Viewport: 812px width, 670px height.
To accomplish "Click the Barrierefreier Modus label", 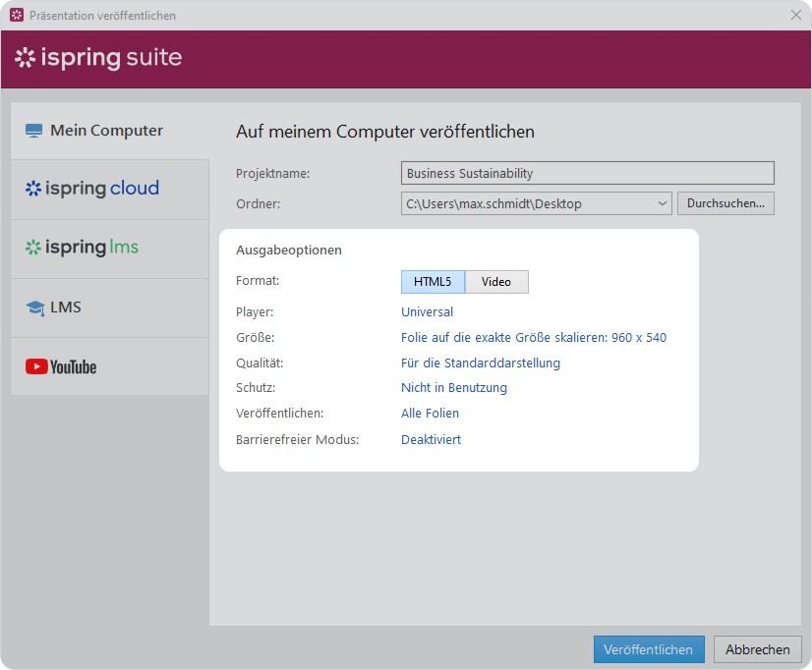I will point(297,440).
